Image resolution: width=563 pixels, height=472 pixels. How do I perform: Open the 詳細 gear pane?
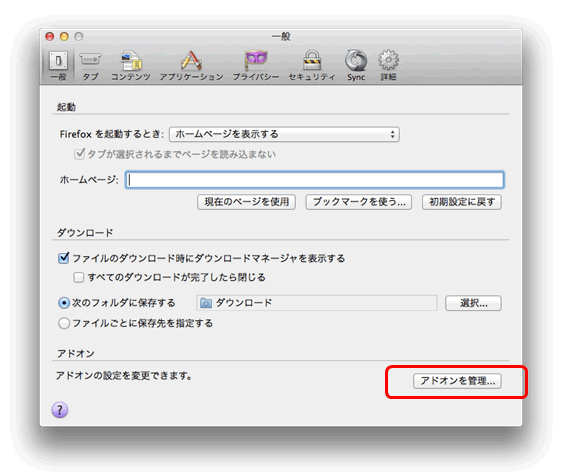click(x=388, y=65)
